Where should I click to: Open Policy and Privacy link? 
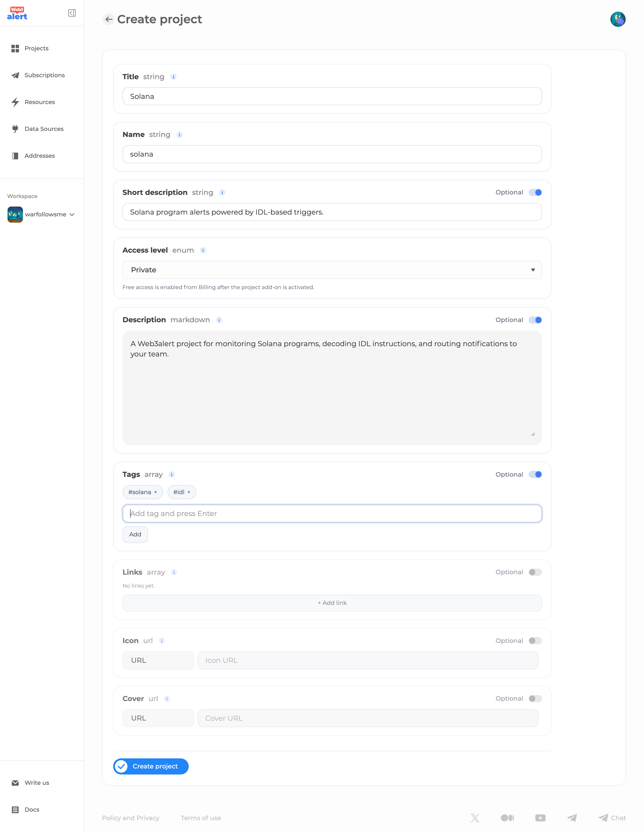[x=131, y=818]
